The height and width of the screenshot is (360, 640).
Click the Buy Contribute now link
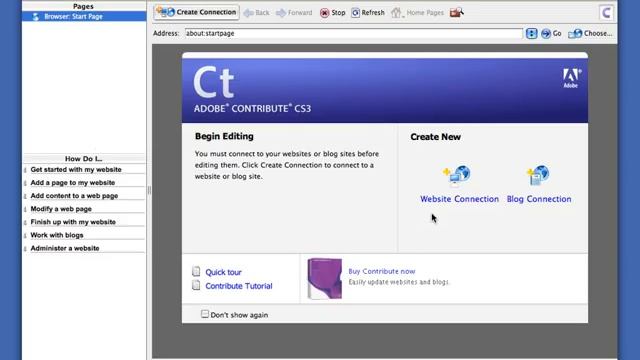pyautogui.click(x=382, y=271)
